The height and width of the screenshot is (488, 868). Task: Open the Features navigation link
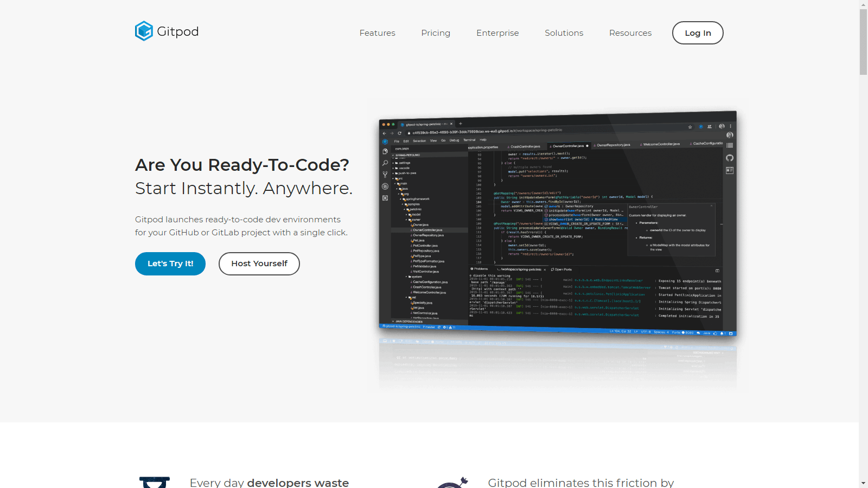pos(377,33)
